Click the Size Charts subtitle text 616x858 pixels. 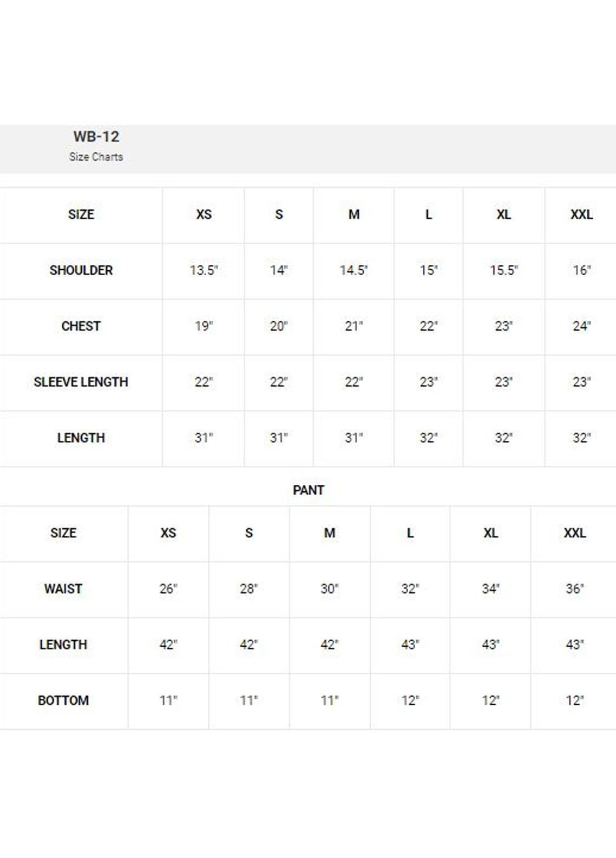coord(96,157)
